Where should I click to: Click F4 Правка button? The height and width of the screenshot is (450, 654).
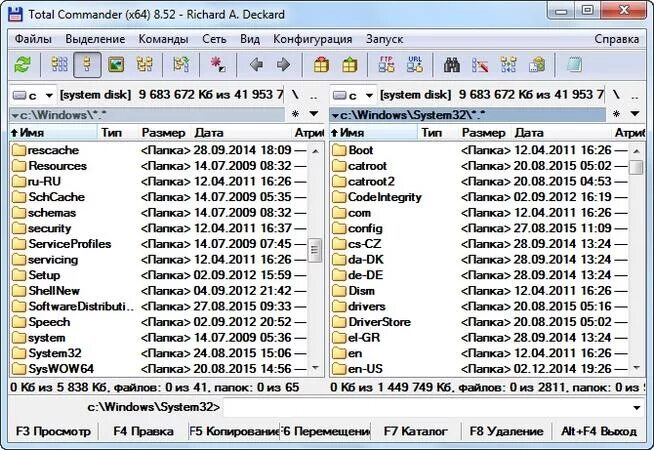click(143, 431)
